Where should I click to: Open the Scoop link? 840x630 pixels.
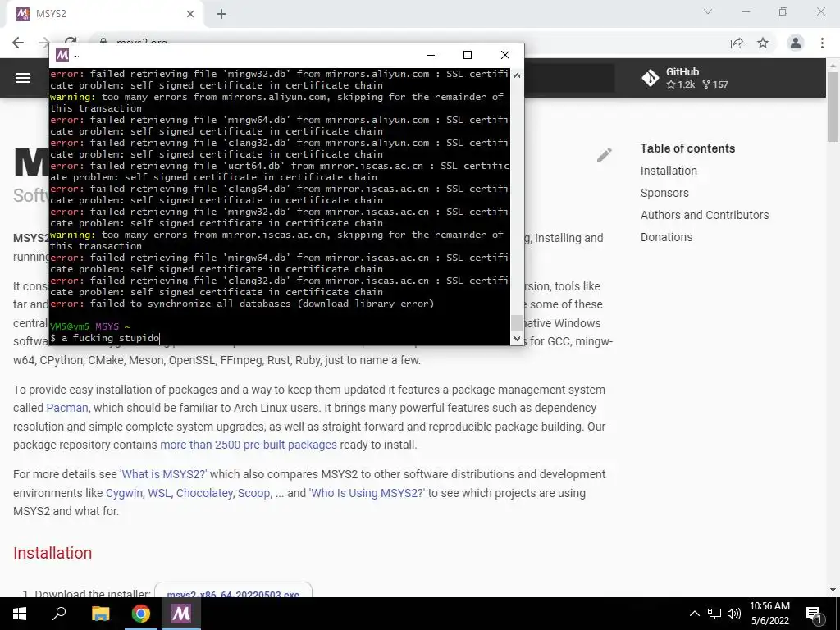point(254,493)
